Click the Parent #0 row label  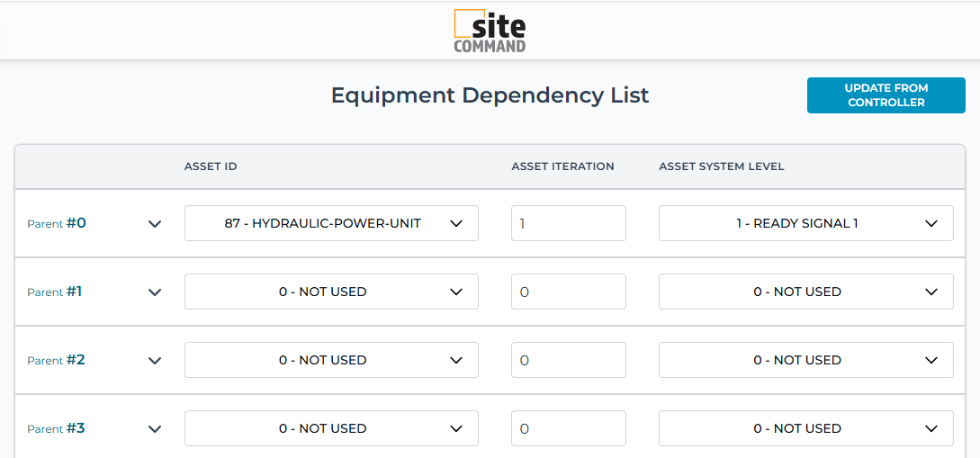(57, 223)
